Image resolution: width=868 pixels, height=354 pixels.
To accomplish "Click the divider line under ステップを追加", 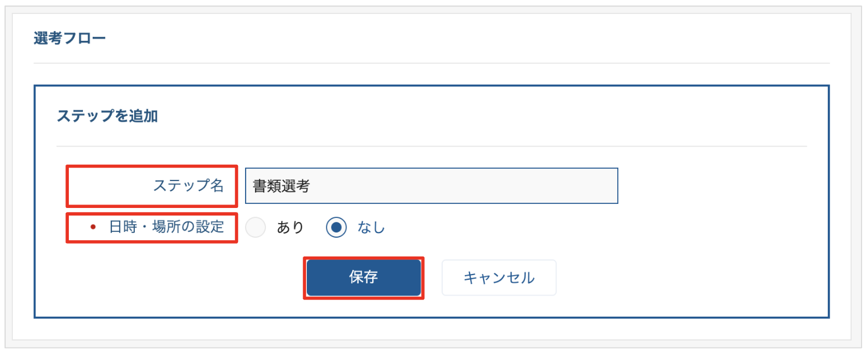I will 432,146.
